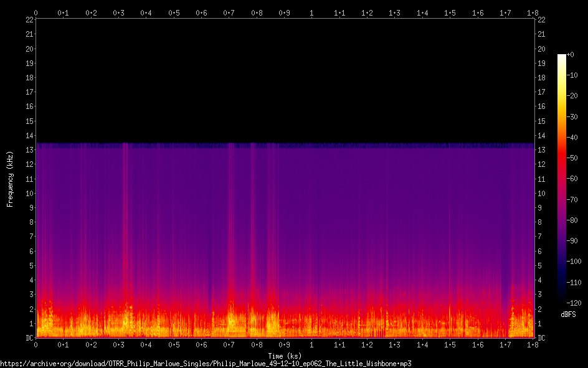Click the 22 kHz tick on the left axis
Screen dimensions: 588x368
coord(29,20)
